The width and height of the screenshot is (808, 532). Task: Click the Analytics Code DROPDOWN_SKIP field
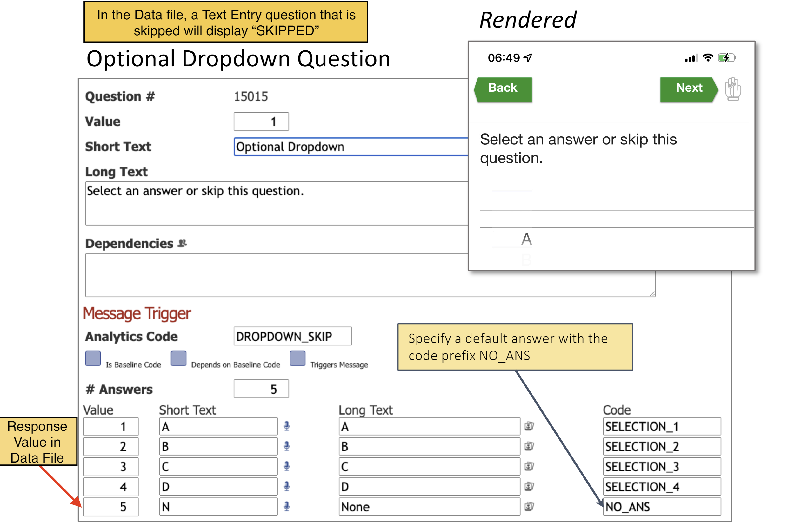292,336
